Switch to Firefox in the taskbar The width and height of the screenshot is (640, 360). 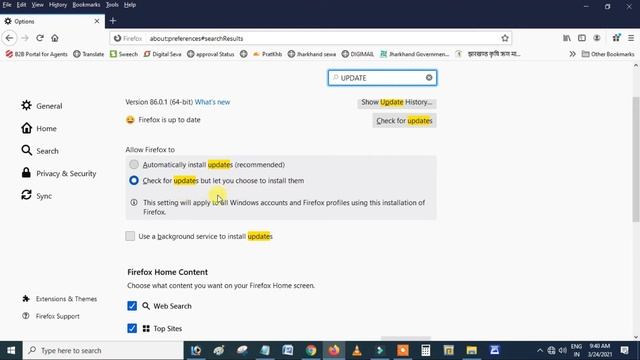(x=334, y=350)
